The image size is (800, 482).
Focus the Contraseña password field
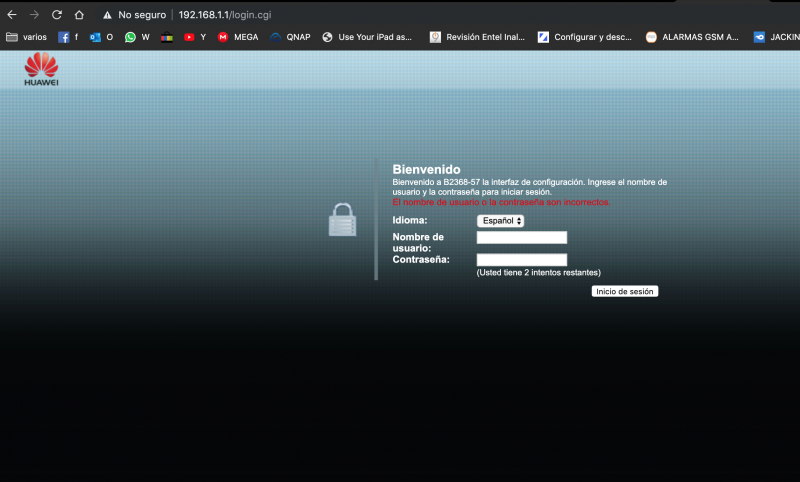tap(521, 260)
